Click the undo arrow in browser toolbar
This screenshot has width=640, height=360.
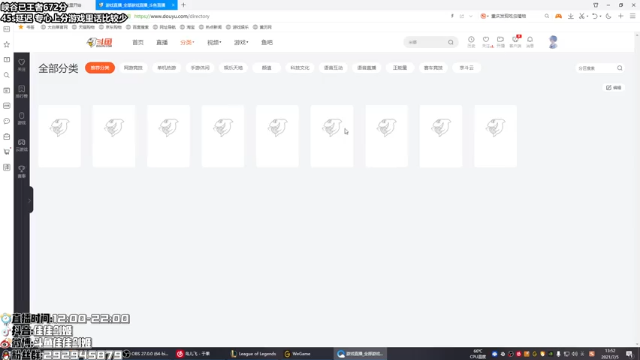pyautogui.click(x=595, y=16)
